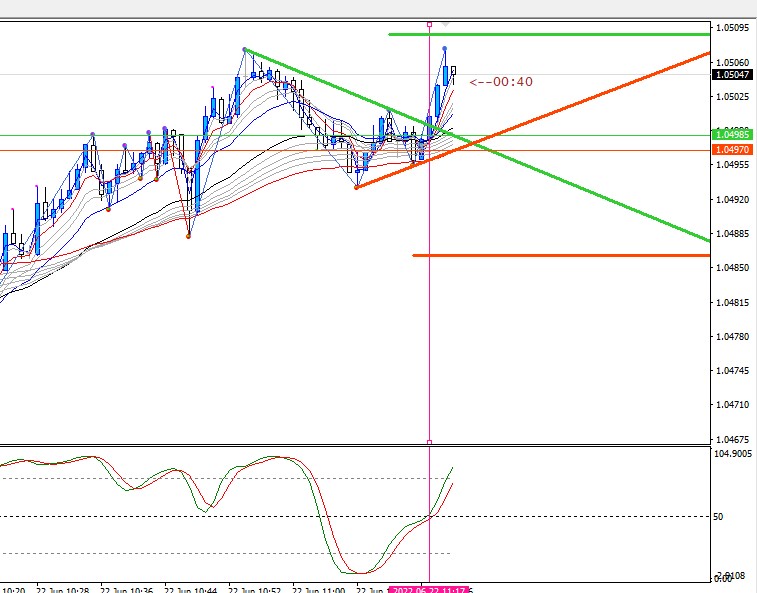Select the bottom handle of magenta vertical line

coord(429,442)
